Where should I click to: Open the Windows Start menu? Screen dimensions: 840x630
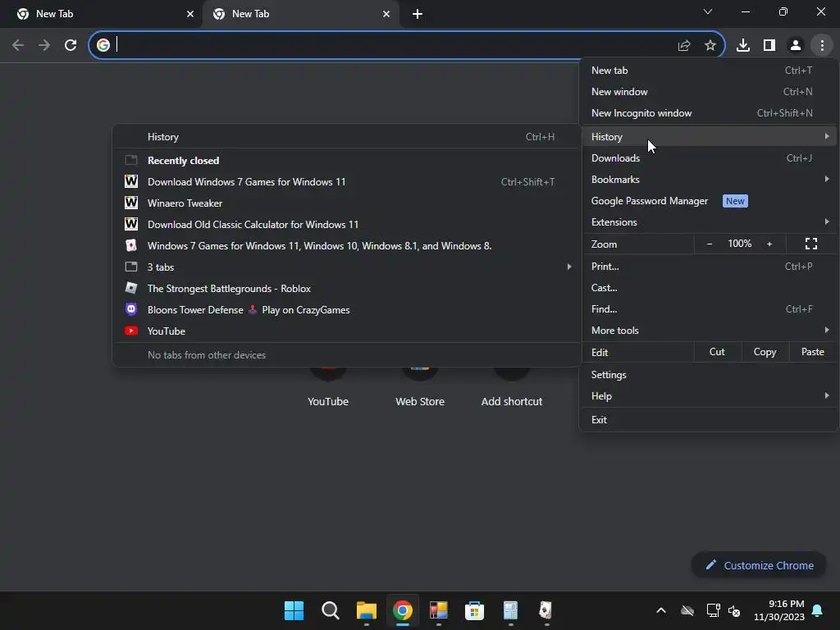[294, 610]
